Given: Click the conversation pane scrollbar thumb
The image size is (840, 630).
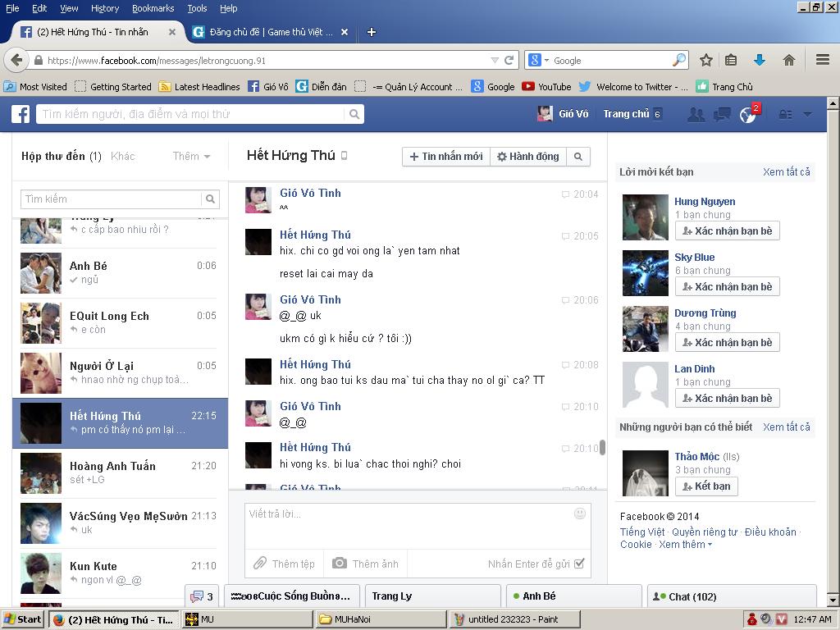Looking at the screenshot, I should [602, 448].
